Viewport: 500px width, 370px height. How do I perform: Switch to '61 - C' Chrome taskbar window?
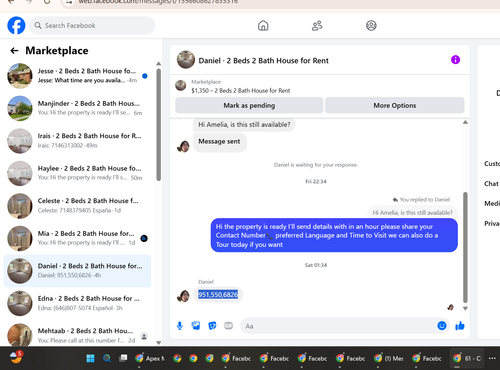tap(466, 359)
